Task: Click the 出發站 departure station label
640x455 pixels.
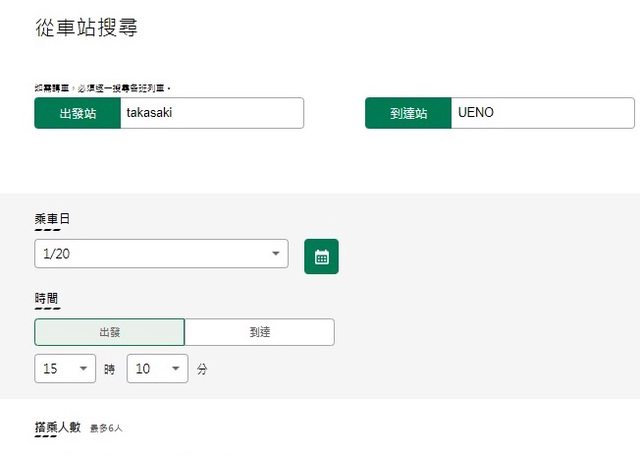Action: pos(77,113)
